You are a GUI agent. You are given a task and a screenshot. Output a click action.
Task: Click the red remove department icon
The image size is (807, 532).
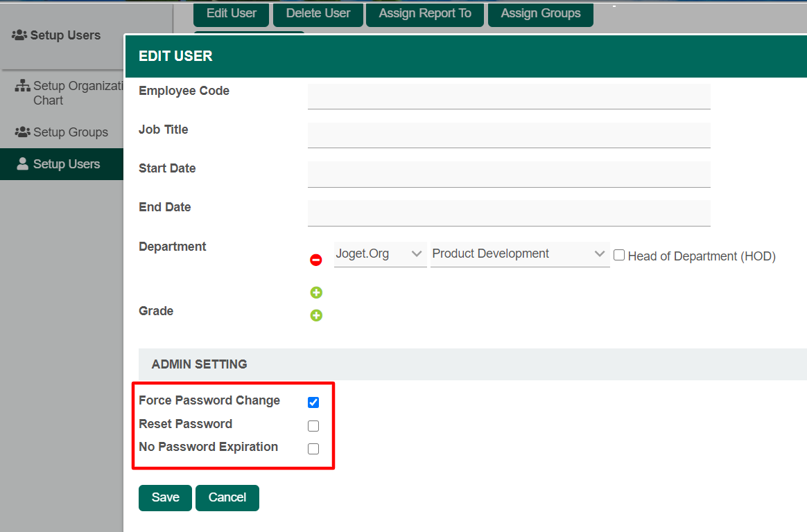[315, 260]
